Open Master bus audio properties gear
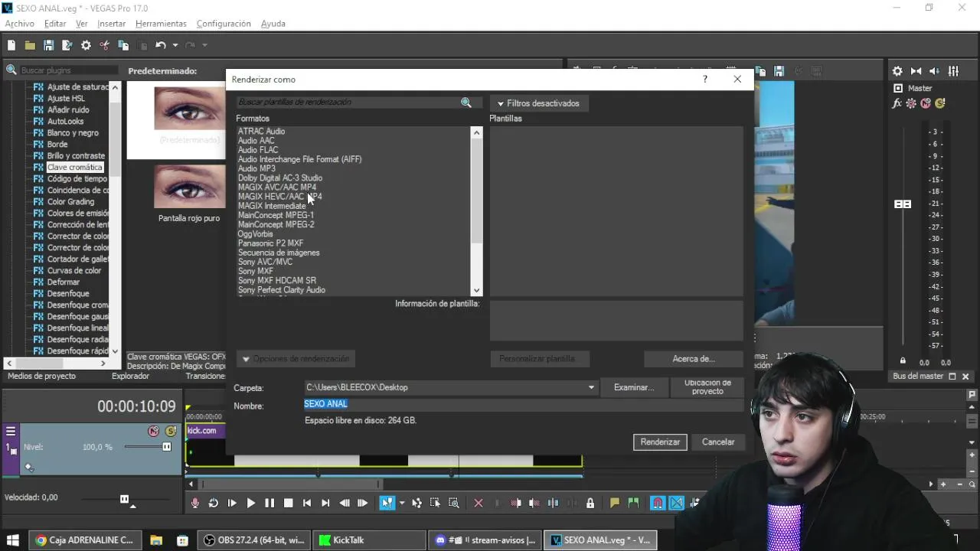This screenshot has width=980, height=551. point(897,71)
